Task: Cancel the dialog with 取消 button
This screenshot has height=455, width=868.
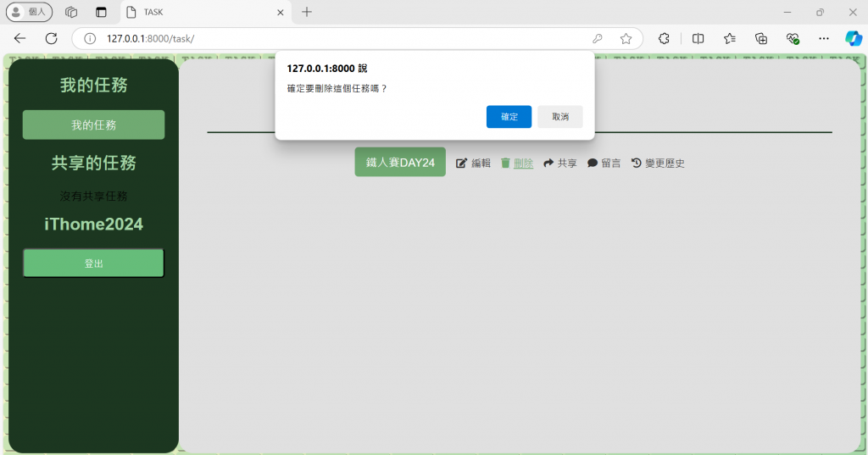Action: coord(560,117)
